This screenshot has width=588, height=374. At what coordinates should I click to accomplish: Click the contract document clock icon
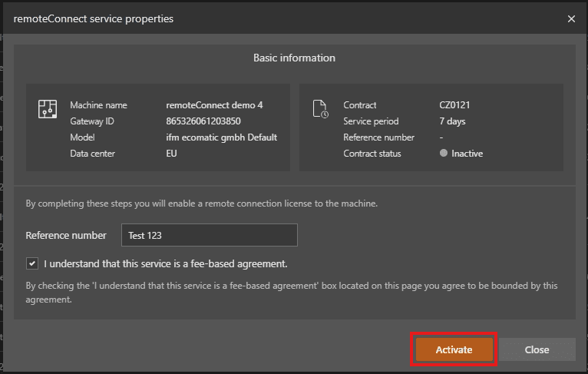(321, 109)
